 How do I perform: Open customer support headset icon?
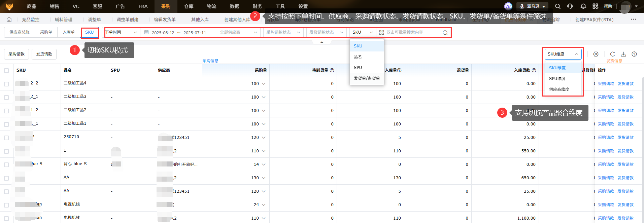(570, 6)
